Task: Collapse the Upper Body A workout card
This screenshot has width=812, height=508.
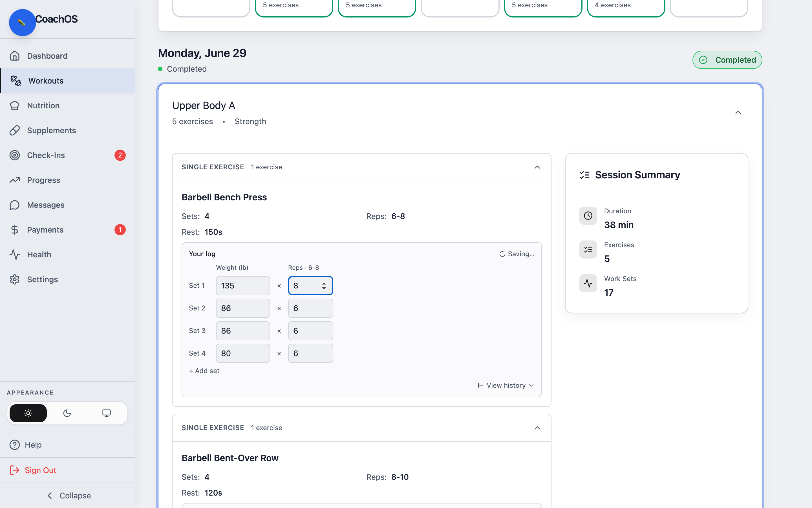Action: pos(738,113)
